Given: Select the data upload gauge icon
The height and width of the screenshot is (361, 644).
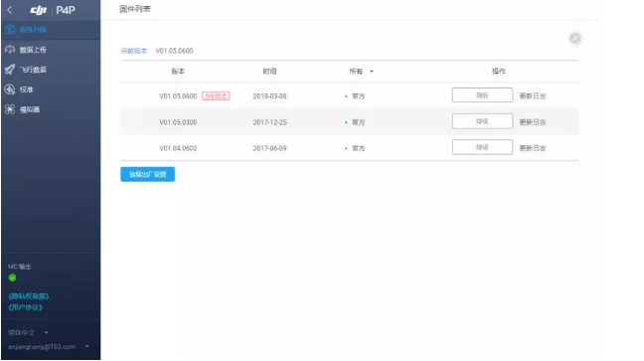Looking at the screenshot, I should [x=10, y=50].
